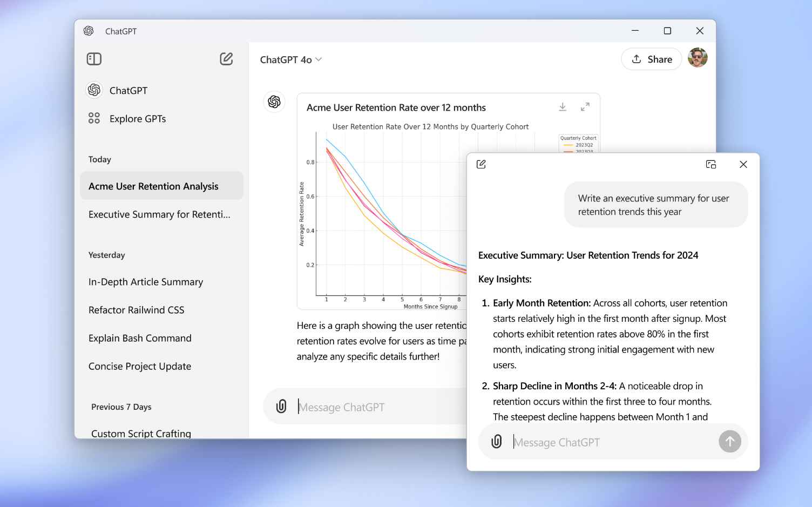Open companion chat in main window icon
The height and width of the screenshot is (507, 812).
711,164
